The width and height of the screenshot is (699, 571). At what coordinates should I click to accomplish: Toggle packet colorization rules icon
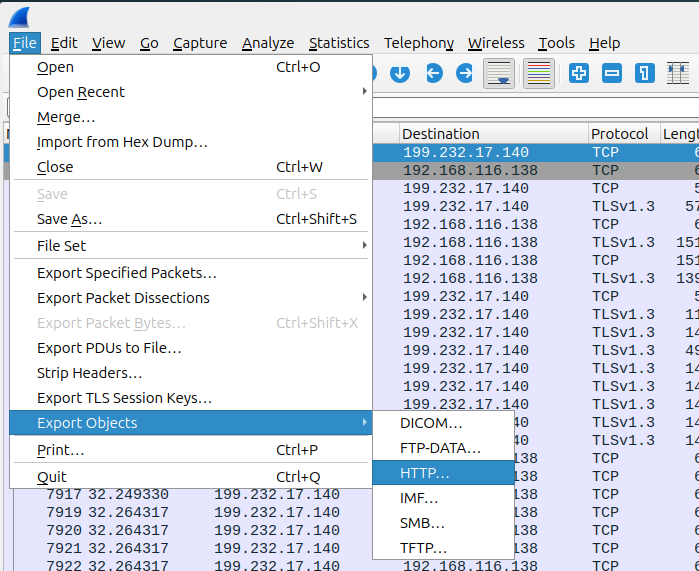pos(539,73)
